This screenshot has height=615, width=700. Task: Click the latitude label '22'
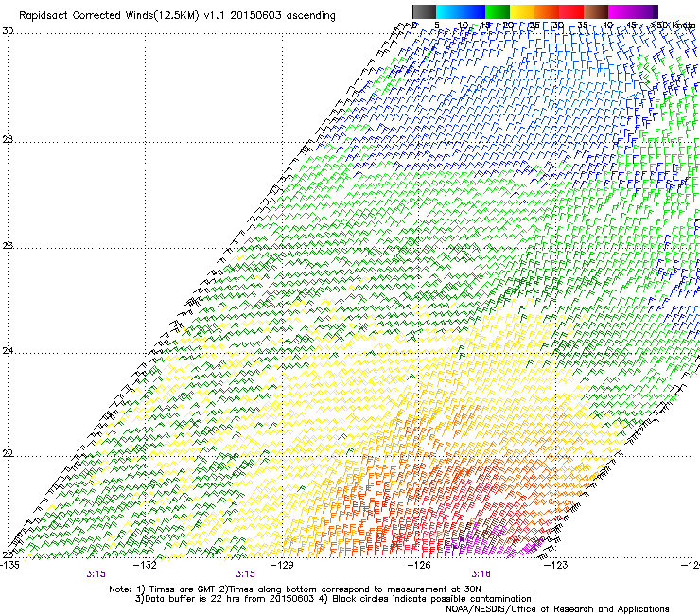[x=8, y=454]
